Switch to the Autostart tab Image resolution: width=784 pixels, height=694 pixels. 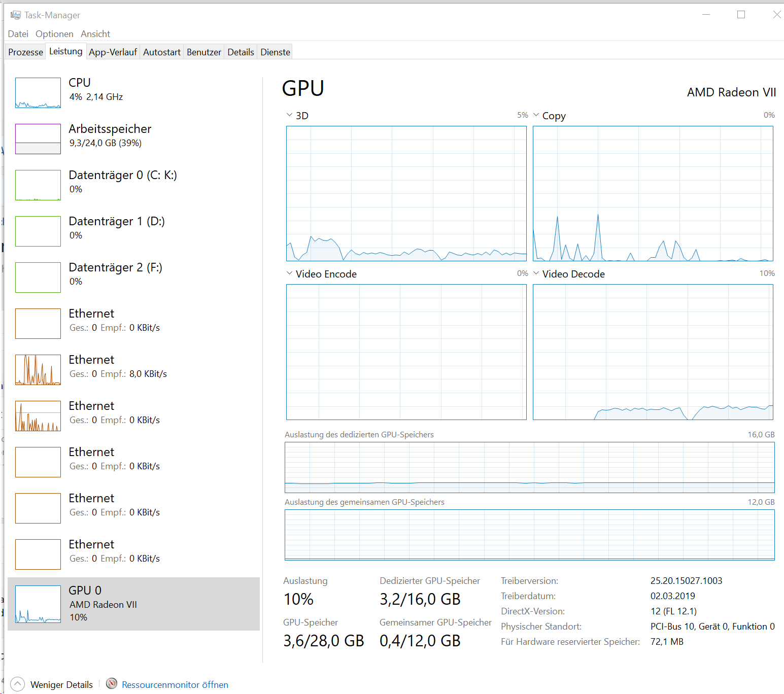162,52
